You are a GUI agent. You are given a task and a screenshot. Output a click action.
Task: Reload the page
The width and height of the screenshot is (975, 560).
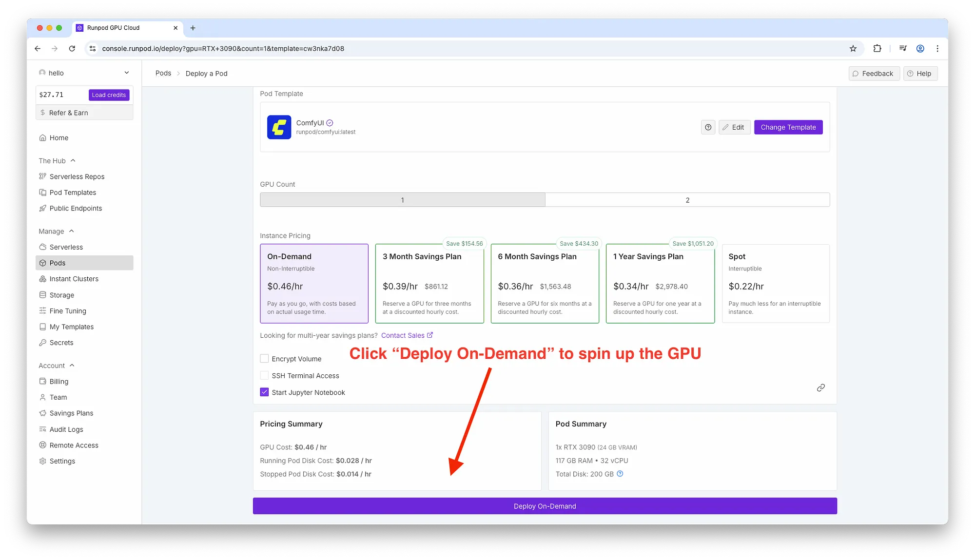72,48
